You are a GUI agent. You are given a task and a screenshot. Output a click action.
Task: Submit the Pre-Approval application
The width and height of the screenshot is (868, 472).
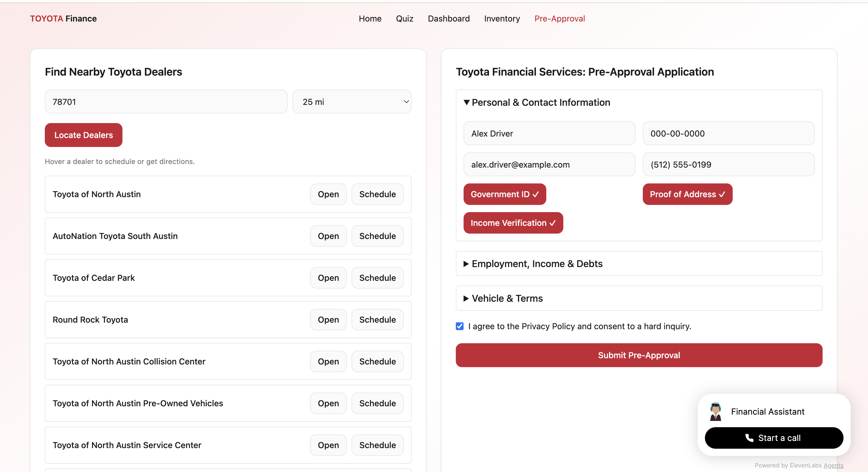(639, 355)
